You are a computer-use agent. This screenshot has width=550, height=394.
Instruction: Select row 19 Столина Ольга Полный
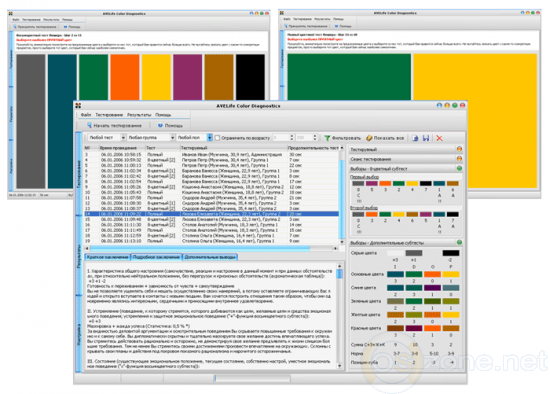tap(211, 241)
